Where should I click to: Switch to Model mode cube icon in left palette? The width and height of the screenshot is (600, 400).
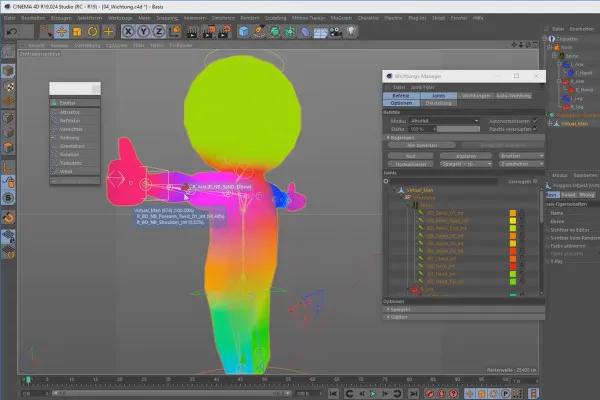pyautogui.click(x=8, y=71)
